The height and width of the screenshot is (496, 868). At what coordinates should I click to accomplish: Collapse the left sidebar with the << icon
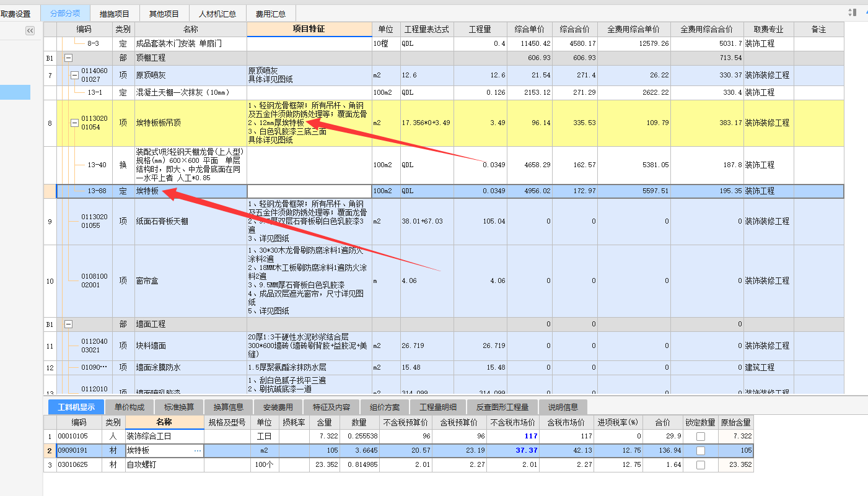pos(30,31)
